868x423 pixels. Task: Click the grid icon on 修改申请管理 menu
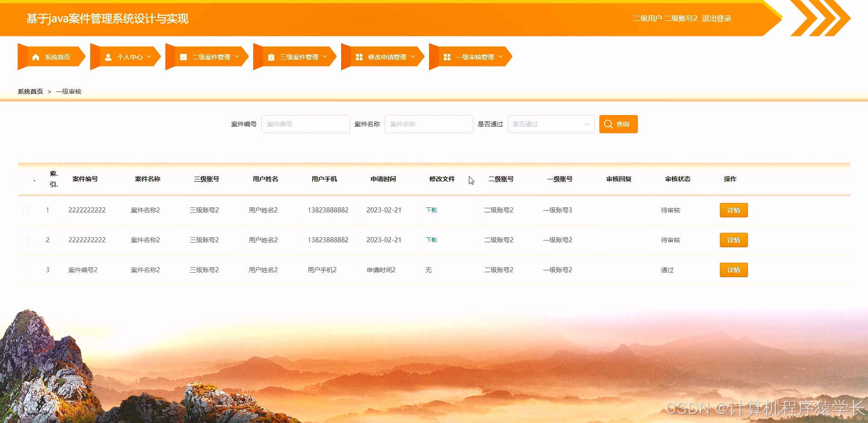click(x=359, y=56)
